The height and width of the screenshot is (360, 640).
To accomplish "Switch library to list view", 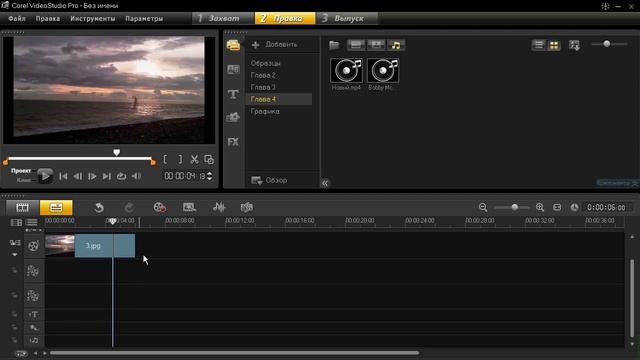I will tap(539, 45).
